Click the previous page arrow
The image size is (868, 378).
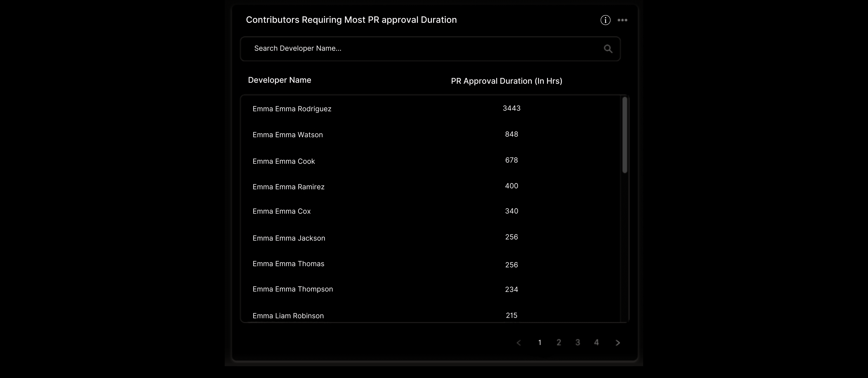click(519, 342)
